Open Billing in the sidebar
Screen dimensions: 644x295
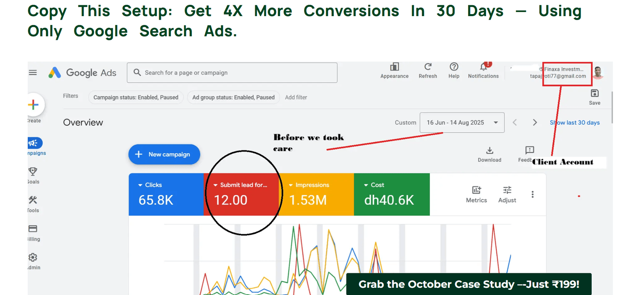point(33,233)
